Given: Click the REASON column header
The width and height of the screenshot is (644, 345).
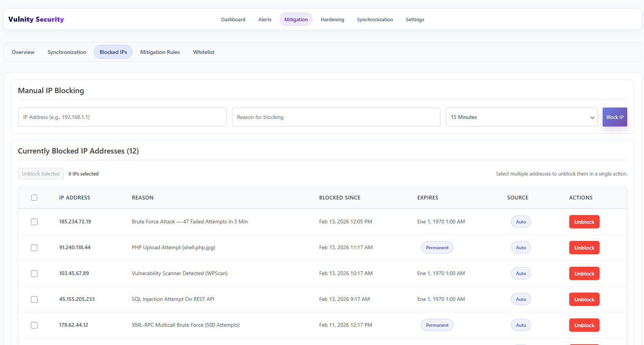Looking at the screenshot, I should [143, 198].
